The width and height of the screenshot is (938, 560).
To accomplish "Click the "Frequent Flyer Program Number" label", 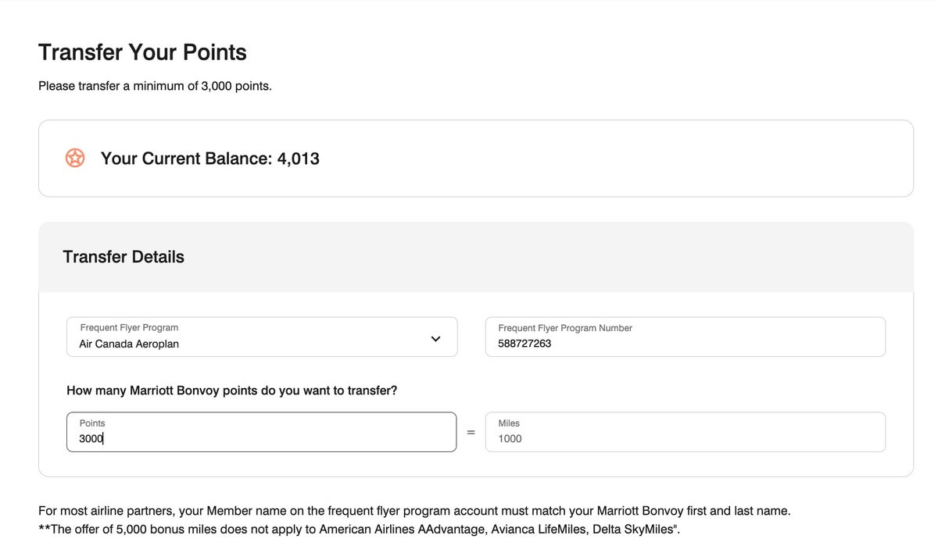I will coord(564,328).
